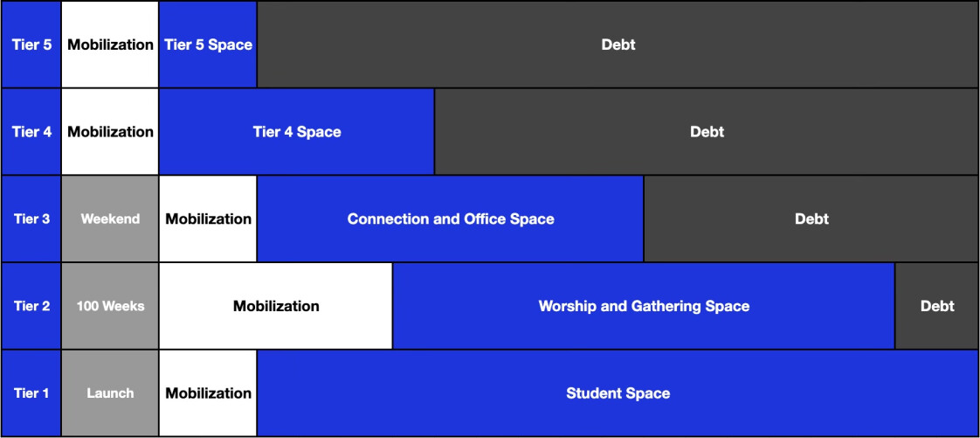Click the Tier 5 label cell
Image resolution: width=980 pixels, height=438 pixels.
pos(31,45)
